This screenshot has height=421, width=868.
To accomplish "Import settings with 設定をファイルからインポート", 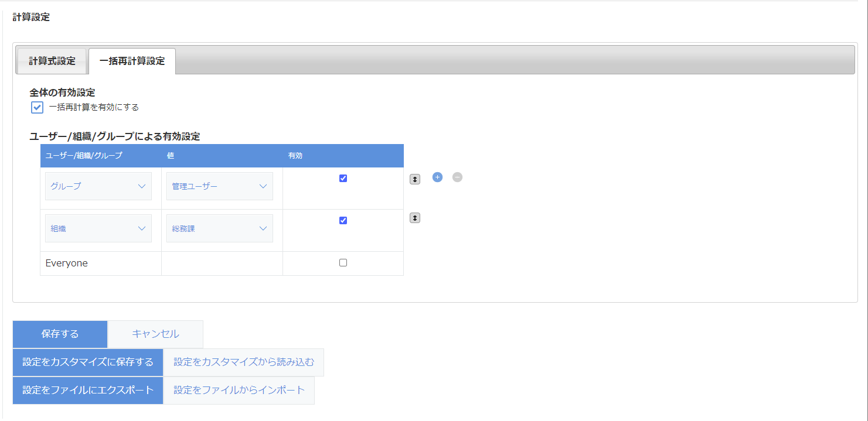I will [239, 391].
